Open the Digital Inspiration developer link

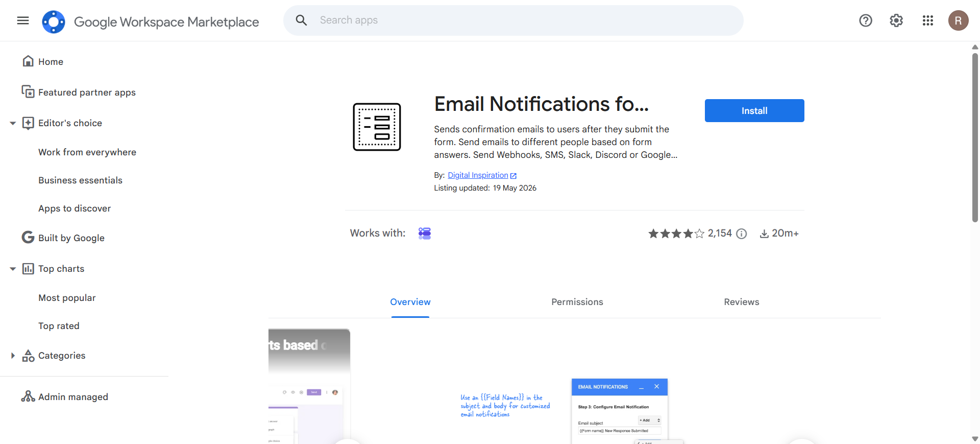[x=478, y=175]
